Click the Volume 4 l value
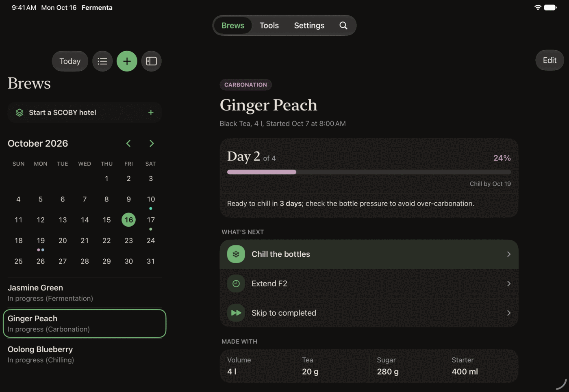Image resolution: width=569 pixels, height=392 pixels. click(x=232, y=371)
